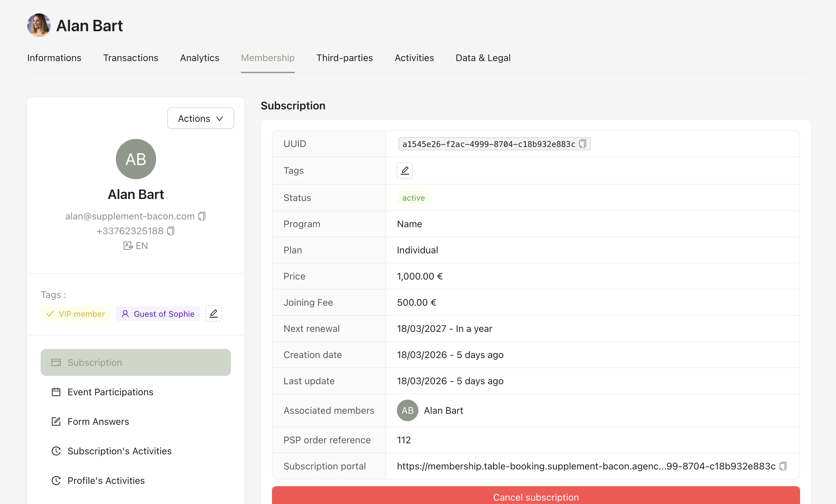Copy the phone number +33762325188
The image size is (836, 504).
coord(171,231)
